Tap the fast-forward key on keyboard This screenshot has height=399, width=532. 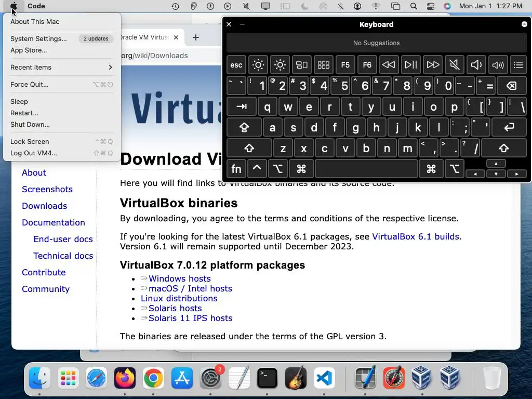point(433,65)
